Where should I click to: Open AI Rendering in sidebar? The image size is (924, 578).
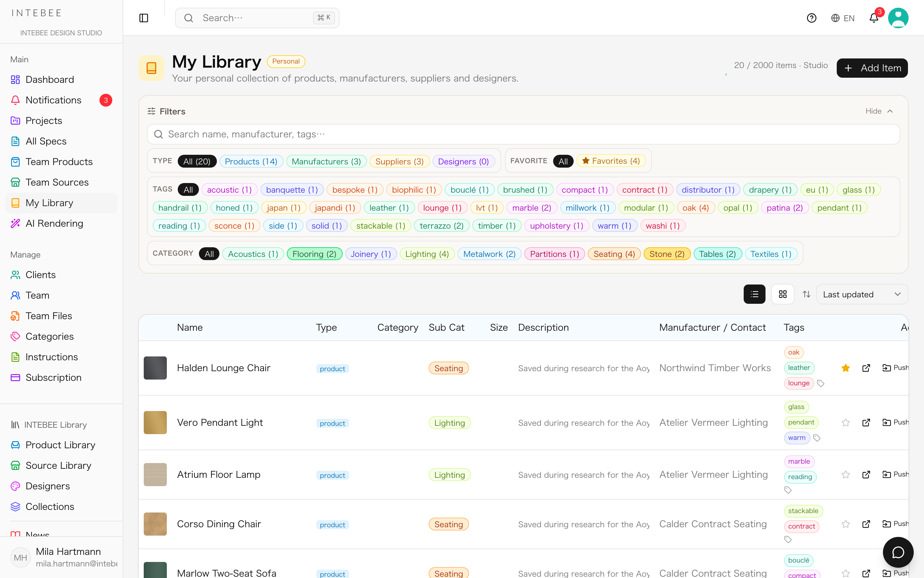61,223
